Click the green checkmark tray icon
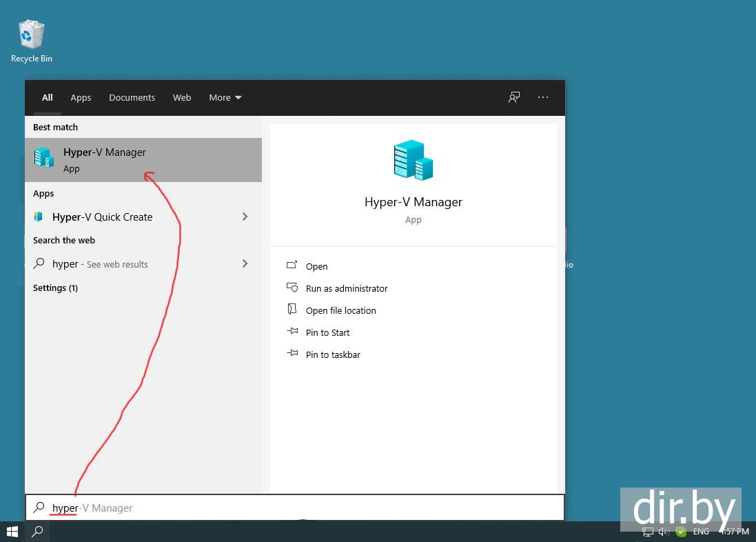756x542 pixels. (x=681, y=532)
